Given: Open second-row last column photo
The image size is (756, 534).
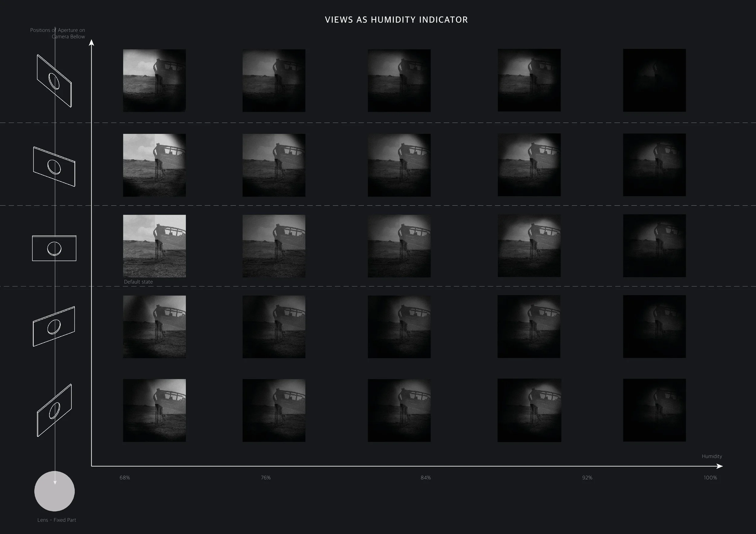Looking at the screenshot, I should (x=655, y=165).
